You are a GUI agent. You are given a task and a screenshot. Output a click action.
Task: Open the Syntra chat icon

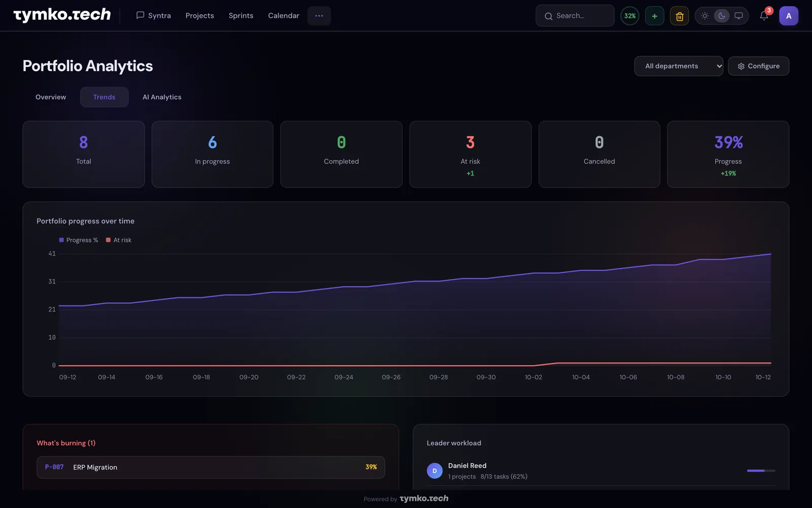click(140, 16)
